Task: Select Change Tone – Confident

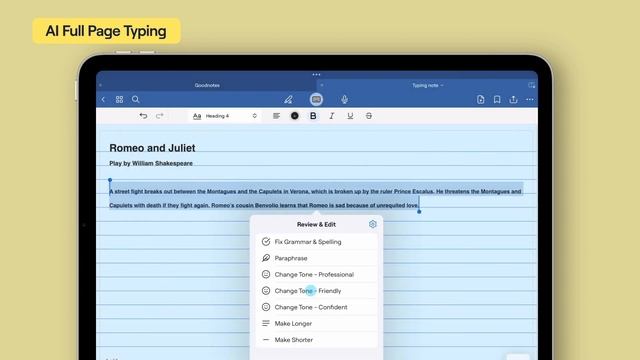Action: click(316, 307)
